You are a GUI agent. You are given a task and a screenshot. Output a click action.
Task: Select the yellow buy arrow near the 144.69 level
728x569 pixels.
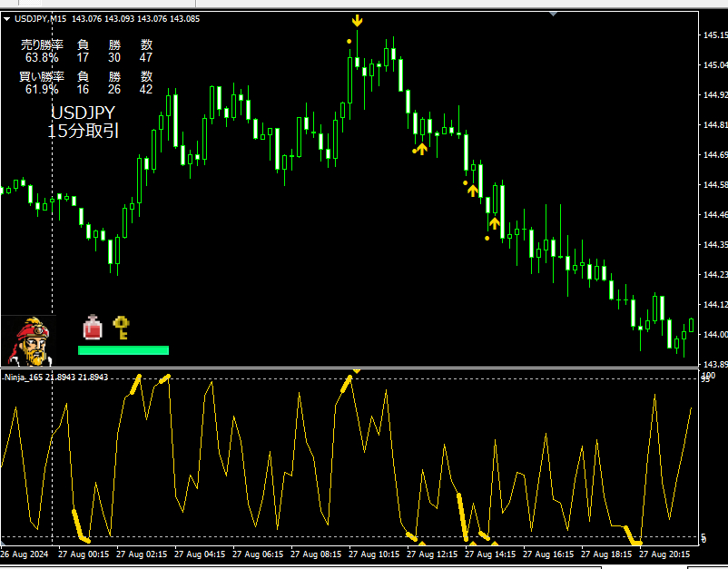click(x=421, y=149)
